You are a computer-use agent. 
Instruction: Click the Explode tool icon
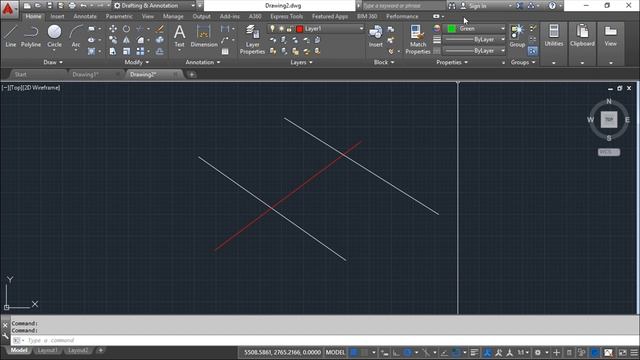pyautogui.click(x=160, y=40)
